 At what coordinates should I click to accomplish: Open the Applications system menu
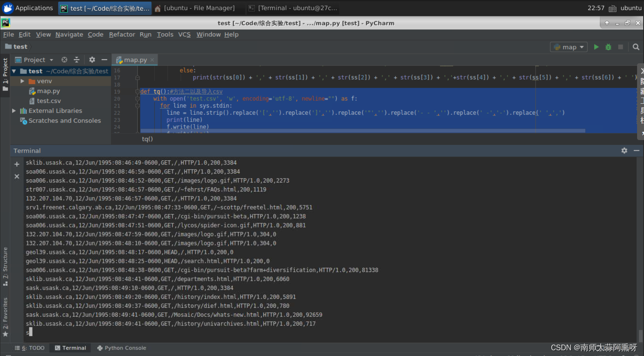point(28,8)
